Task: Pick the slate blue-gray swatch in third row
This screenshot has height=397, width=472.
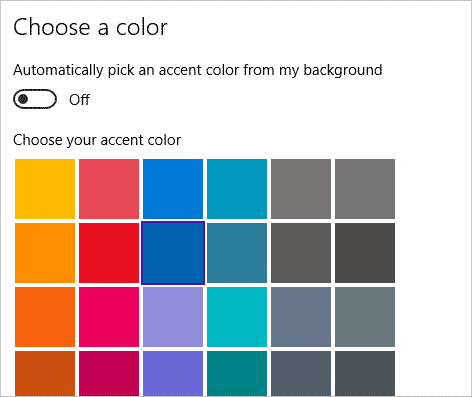Action: pos(301,317)
